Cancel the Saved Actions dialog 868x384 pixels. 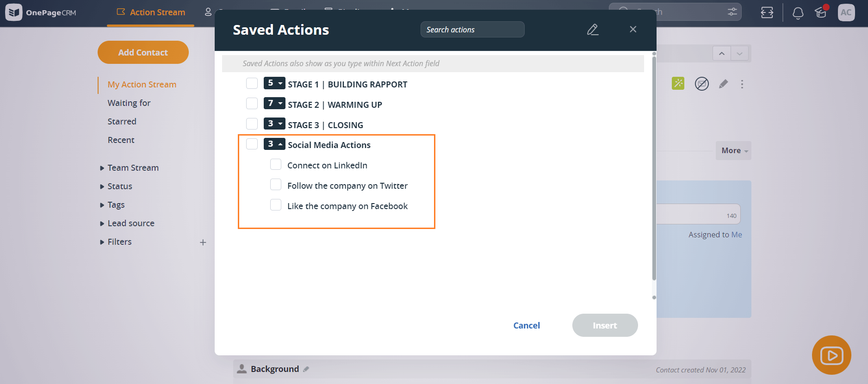527,325
